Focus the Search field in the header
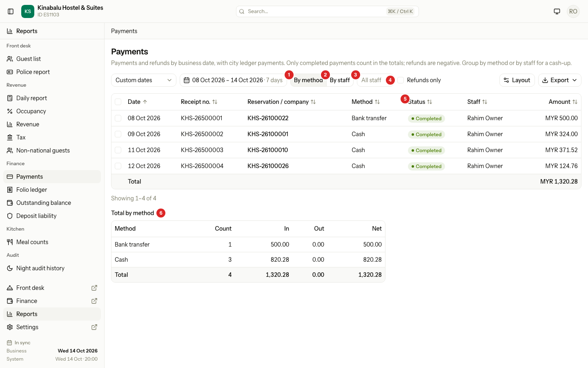The height and width of the screenshot is (368, 588). (327, 11)
